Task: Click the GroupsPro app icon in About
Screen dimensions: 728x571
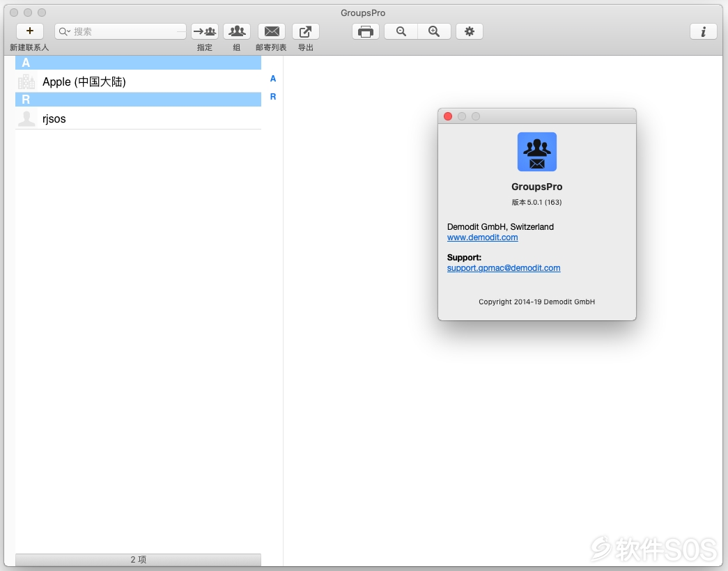Action: [537, 152]
